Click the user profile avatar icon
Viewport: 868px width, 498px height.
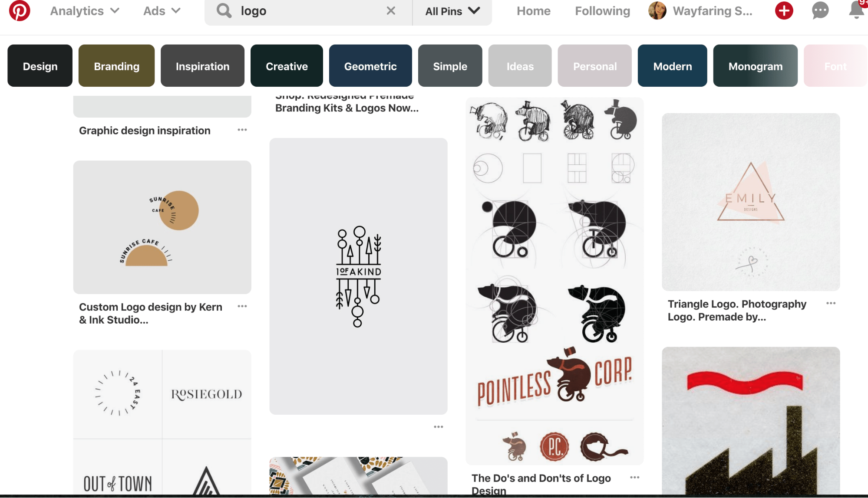point(657,10)
